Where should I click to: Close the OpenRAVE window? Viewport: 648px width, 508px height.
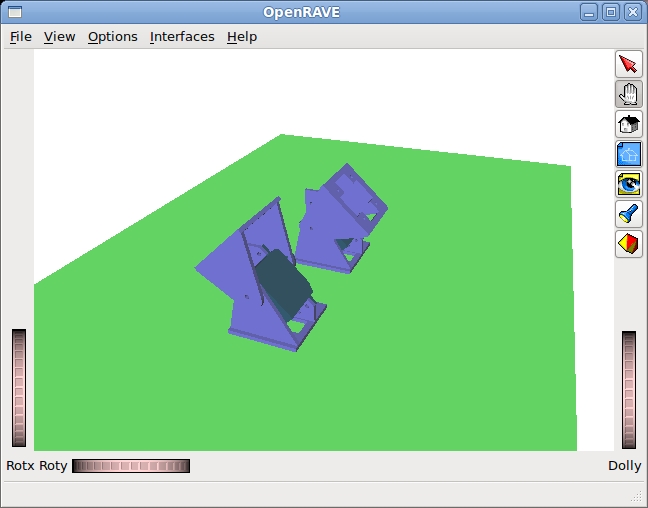633,12
